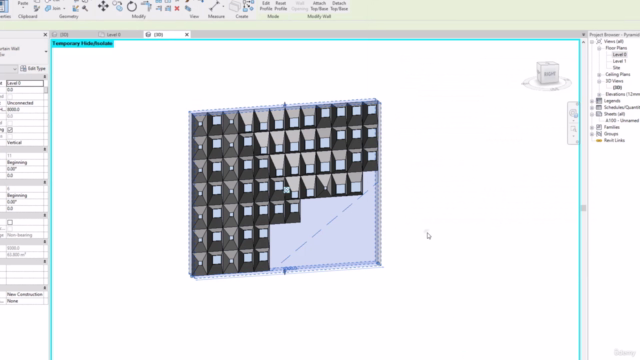Click the Geometry panel wrench-like icon
The image size is (640, 360).
pos(85,8)
